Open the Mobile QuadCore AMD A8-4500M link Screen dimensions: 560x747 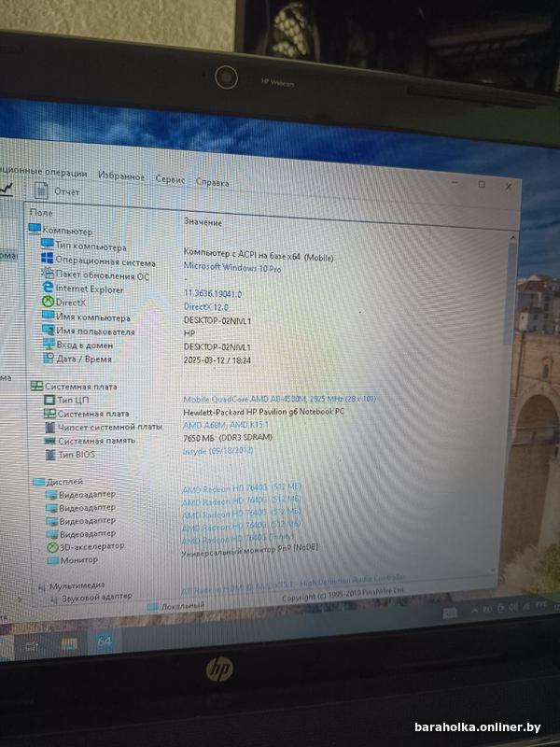(x=279, y=399)
